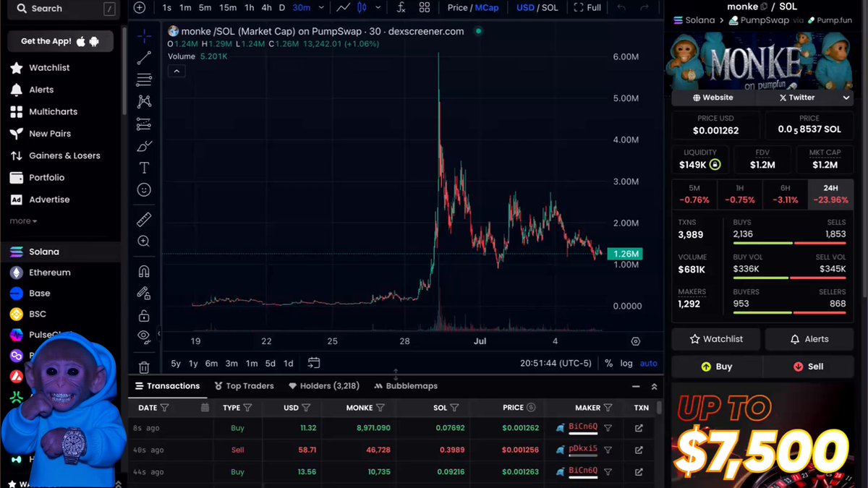Toggle stay in drawing mode pencil-lock
868x488 pixels.
144,294
